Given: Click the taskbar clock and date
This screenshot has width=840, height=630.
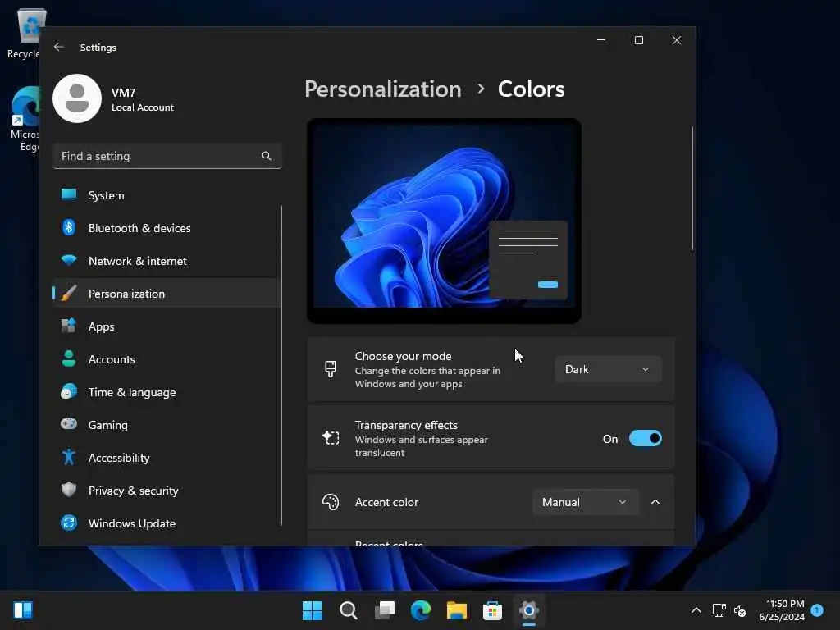Looking at the screenshot, I should (782, 610).
